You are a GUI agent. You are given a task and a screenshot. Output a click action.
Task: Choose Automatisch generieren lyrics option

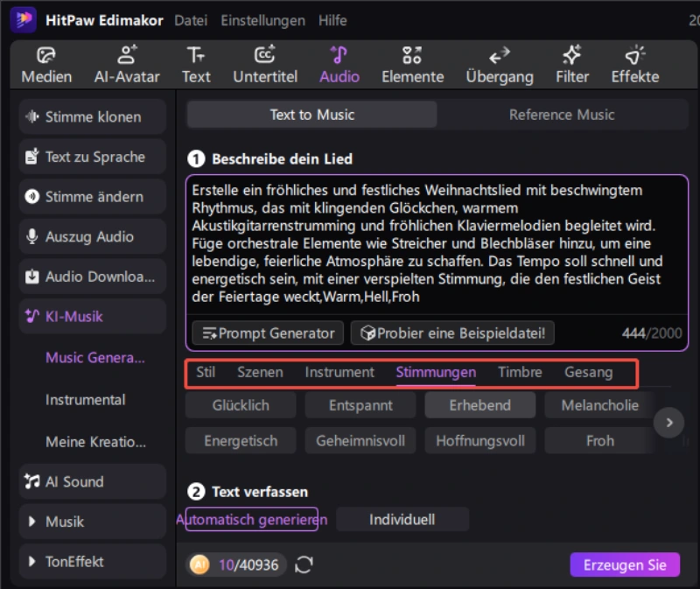[252, 519]
